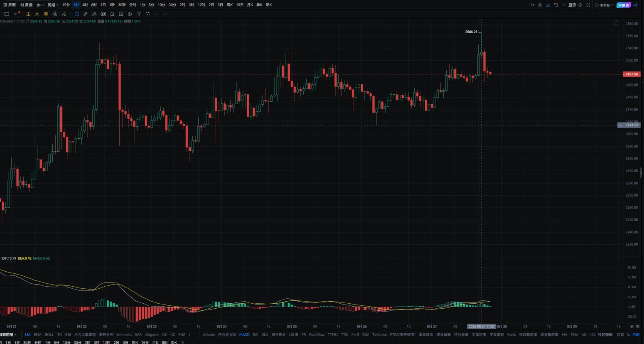Click the price alert plus at 2414.59
Image resolution: width=644 pixels, height=344 pixels.
(x=620, y=125)
